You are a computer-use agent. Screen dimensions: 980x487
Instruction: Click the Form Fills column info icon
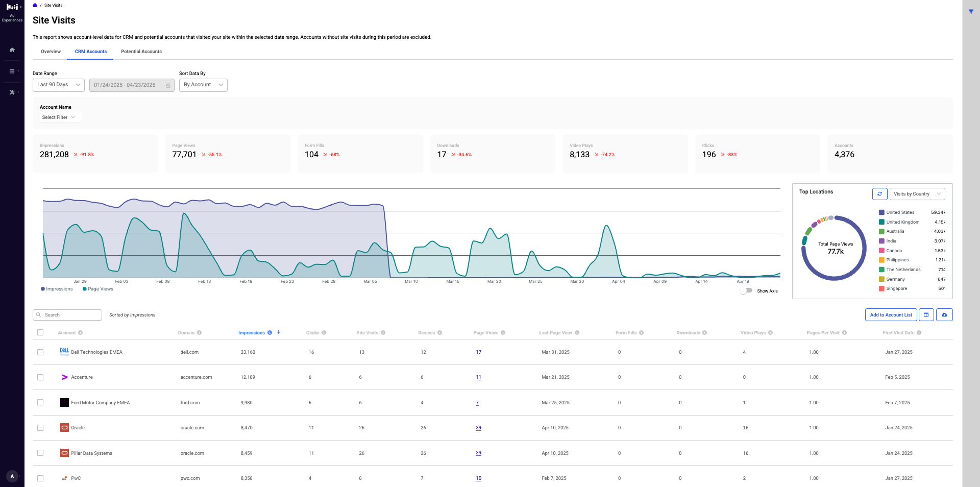tap(641, 333)
